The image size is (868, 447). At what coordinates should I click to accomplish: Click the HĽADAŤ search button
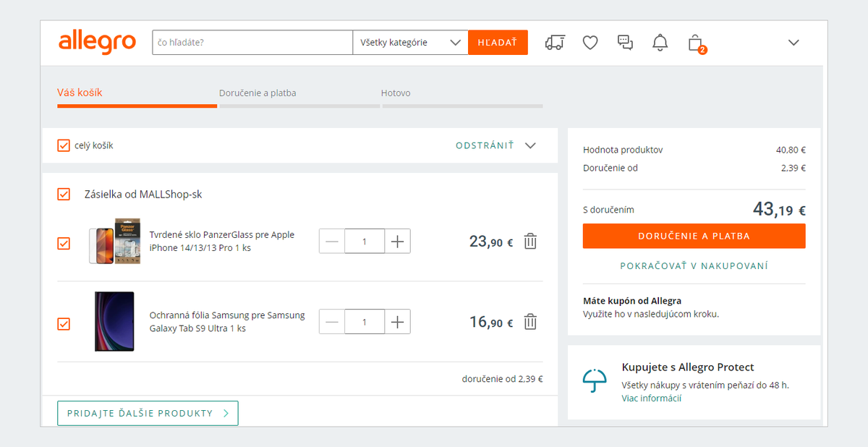point(498,43)
